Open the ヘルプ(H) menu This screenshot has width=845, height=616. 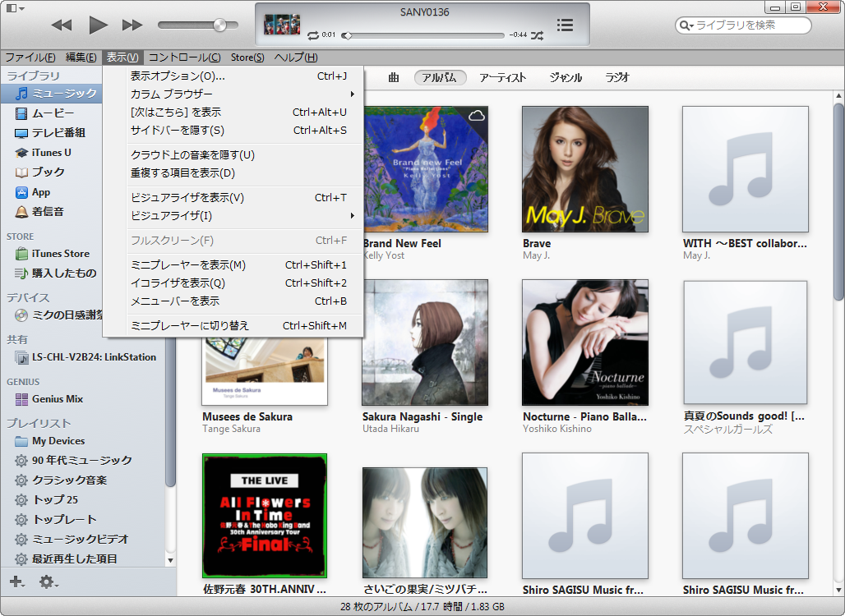click(296, 57)
